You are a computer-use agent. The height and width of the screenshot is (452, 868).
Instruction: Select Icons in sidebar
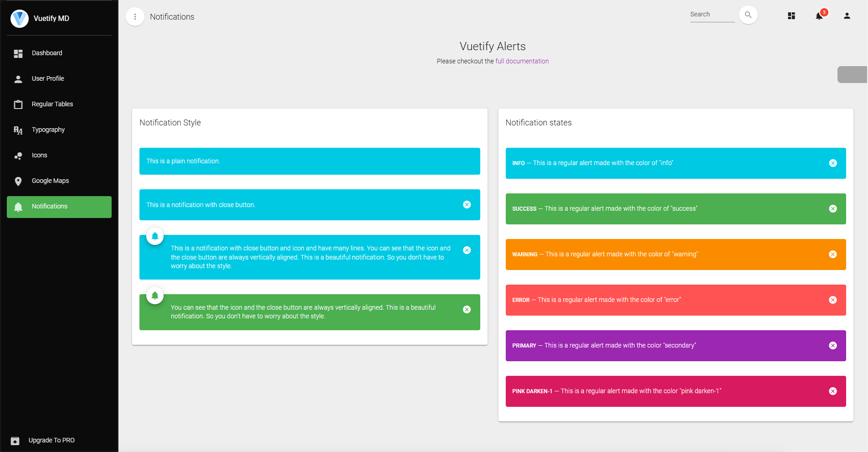(59, 156)
